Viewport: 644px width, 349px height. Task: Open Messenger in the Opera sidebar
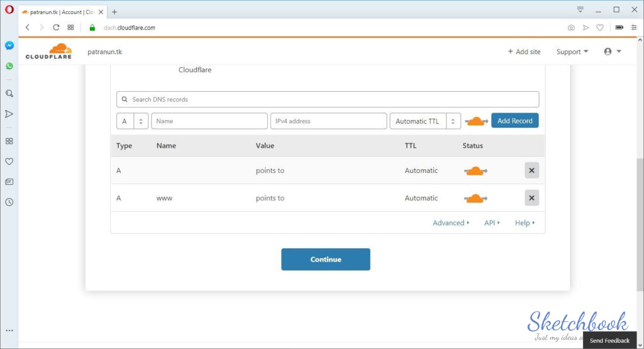click(x=9, y=45)
